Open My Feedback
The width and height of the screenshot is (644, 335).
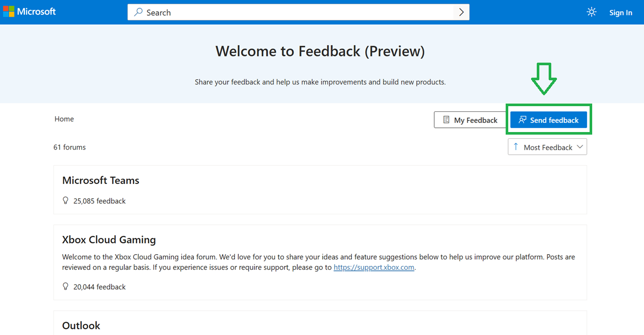(x=469, y=120)
